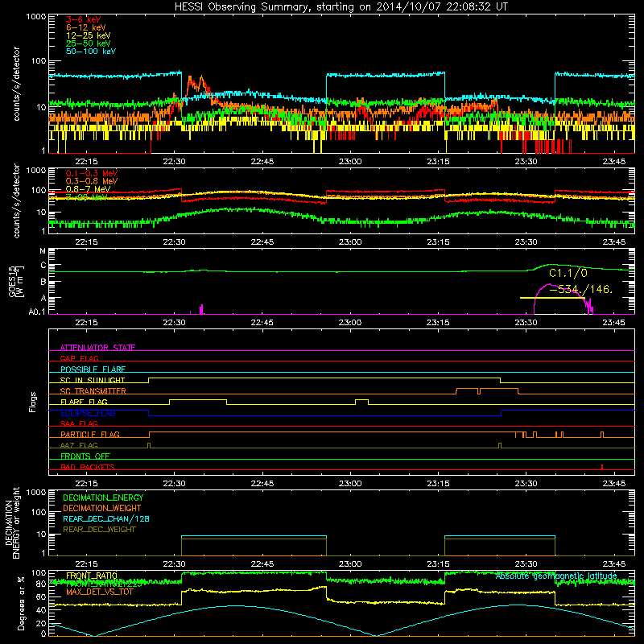Click the -534./146. position annotation
The height and width of the screenshot is (644, 644).
point(580,289)
